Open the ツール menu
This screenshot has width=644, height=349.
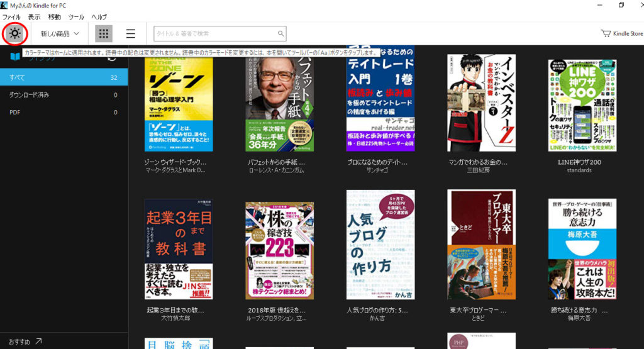point(76,17)
